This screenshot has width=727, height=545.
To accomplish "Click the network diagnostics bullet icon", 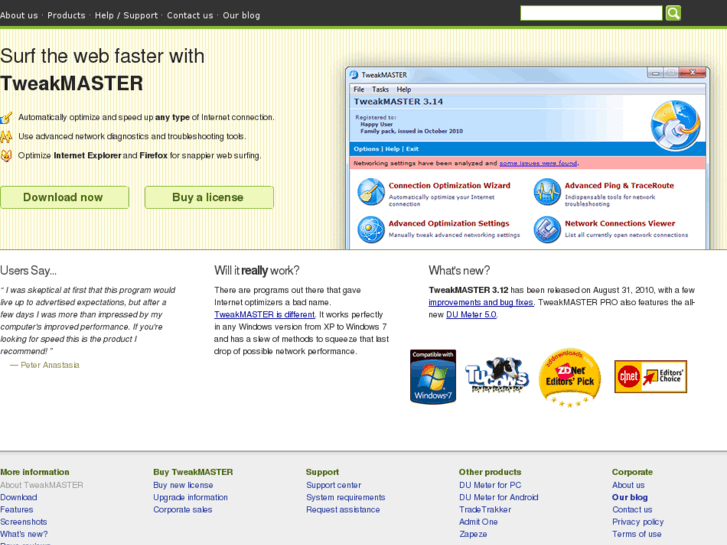I will (x=6, y=136).
